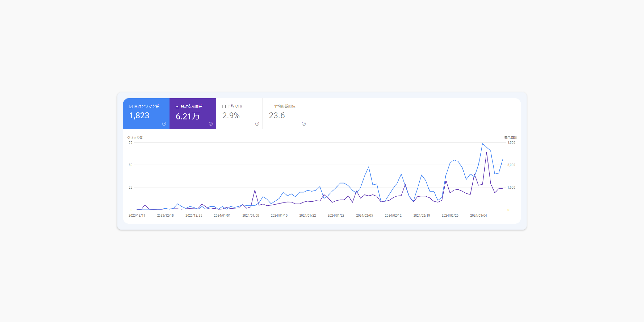Select the 23.6 average position value

click(277, 116)
